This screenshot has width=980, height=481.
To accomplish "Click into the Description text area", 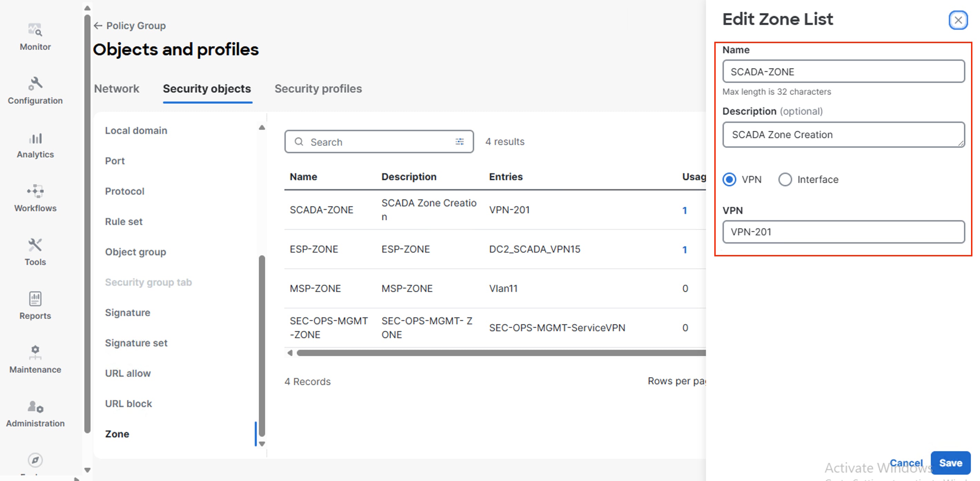I will 843,135.
